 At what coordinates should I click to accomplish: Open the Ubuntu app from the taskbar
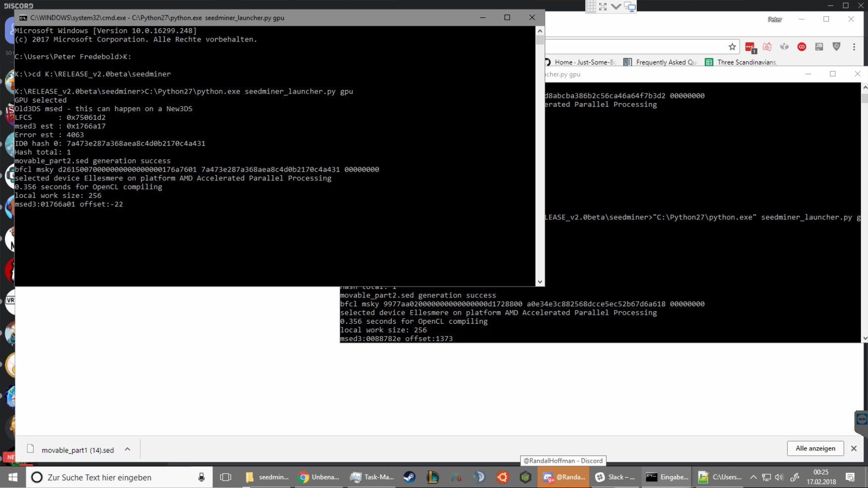coord(502,477)
